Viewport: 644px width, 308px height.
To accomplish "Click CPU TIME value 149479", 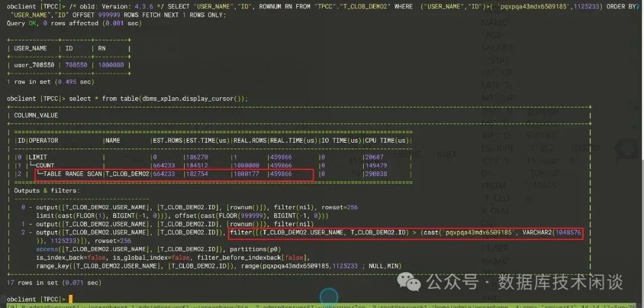I will [376, 166].
